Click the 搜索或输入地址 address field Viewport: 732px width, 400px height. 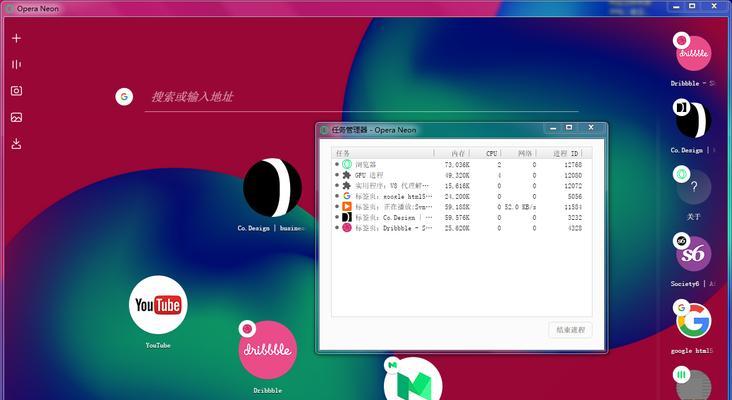(x=362, y=97)
